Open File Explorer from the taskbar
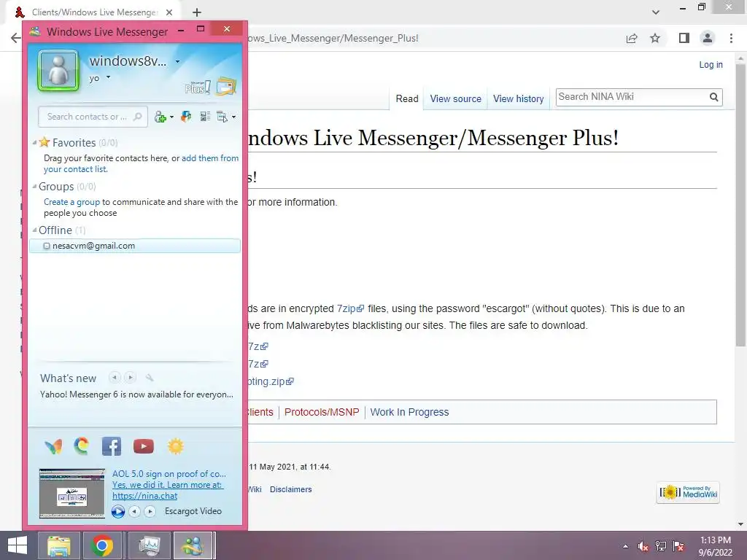 (x=58, y=545)
